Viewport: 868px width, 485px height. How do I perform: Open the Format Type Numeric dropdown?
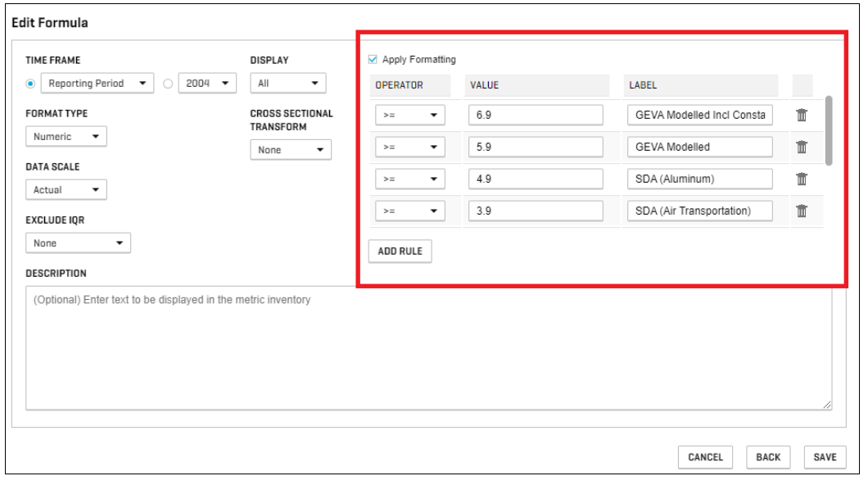tap(66, 136)
